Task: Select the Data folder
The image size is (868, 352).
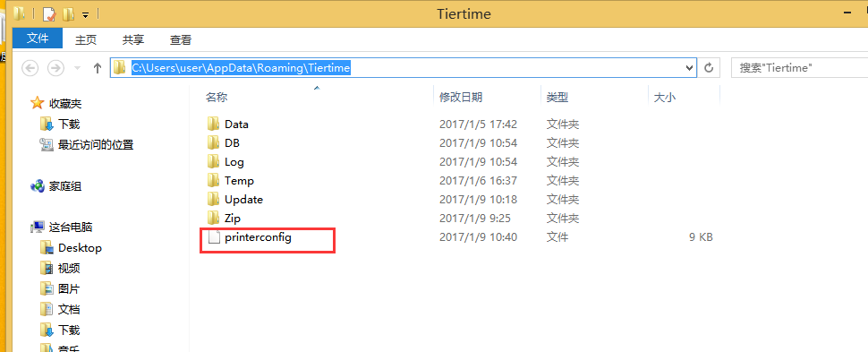Action: tap(236, 124)
